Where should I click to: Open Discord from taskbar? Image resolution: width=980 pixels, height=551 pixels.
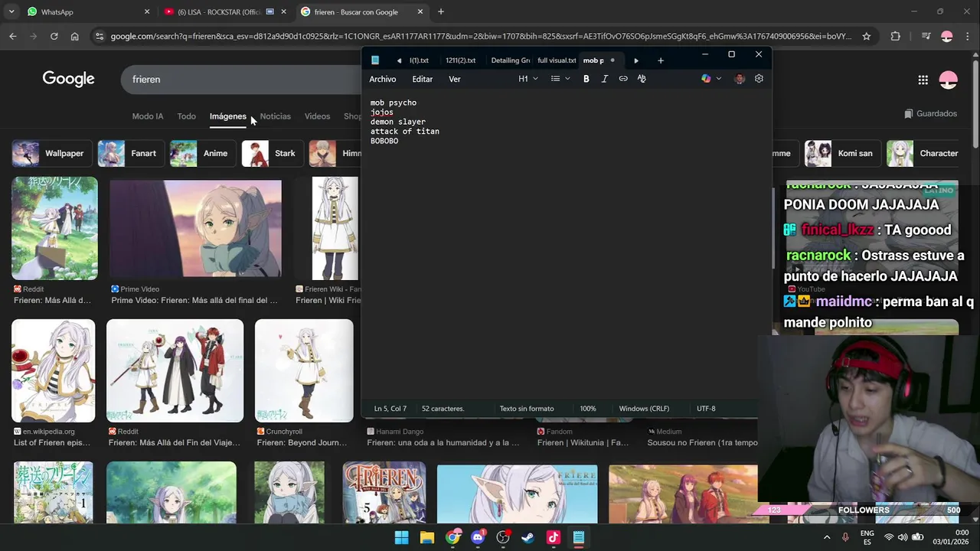point(478,537)
